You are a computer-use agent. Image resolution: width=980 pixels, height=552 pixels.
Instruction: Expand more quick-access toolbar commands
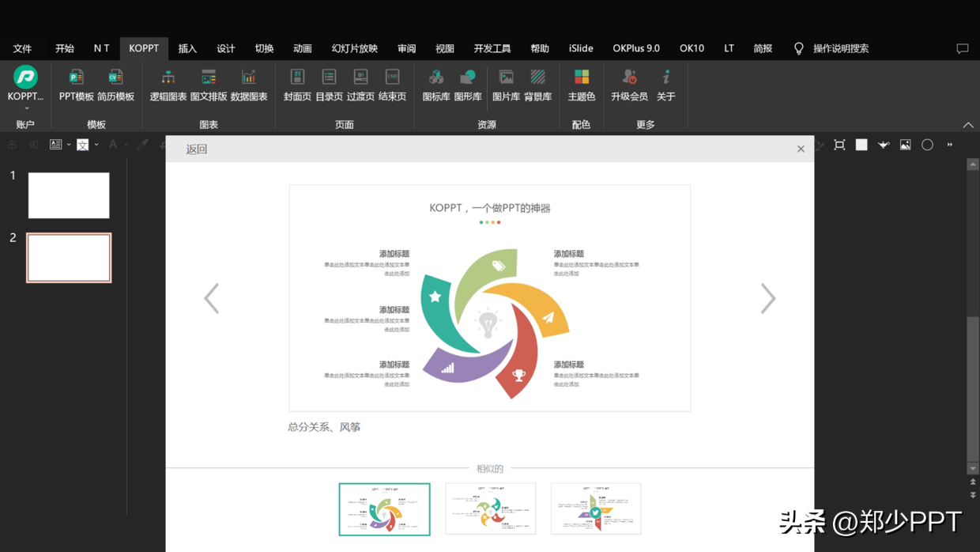click(950, 145)
